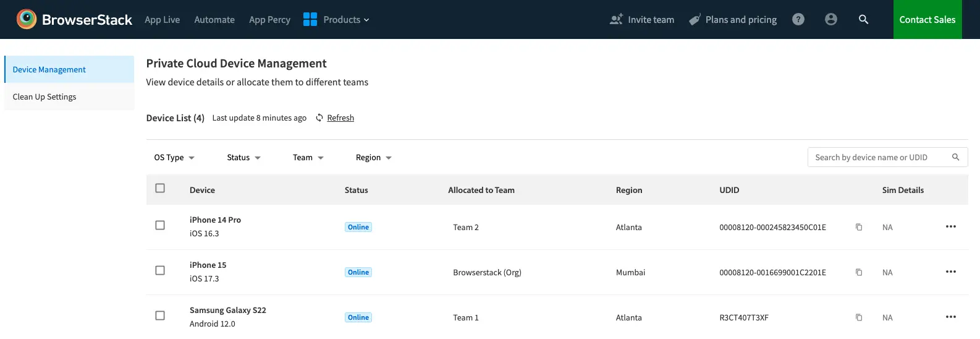Click the Sim Details column header
The height and width of the screenshot is (339, 980).
903,190
